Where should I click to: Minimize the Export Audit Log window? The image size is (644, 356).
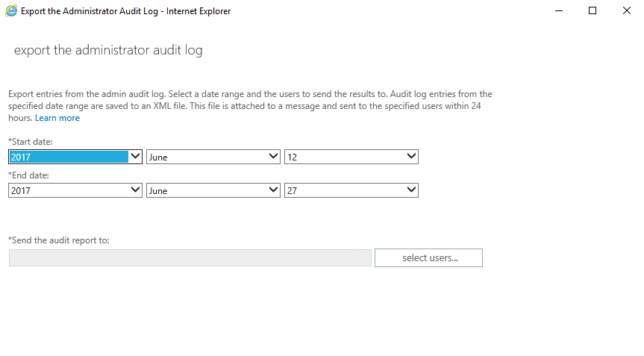(559, 10)
